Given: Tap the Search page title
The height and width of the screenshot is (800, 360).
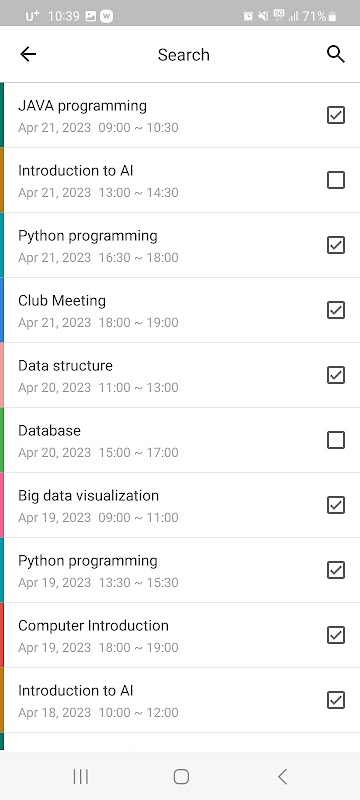Looking at the screenshot, I should click(184, 55).
